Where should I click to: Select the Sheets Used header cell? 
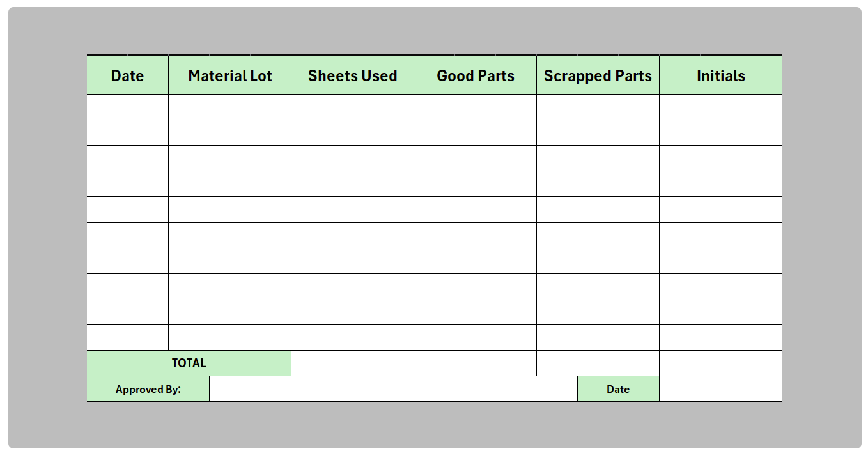coord(352,75)
